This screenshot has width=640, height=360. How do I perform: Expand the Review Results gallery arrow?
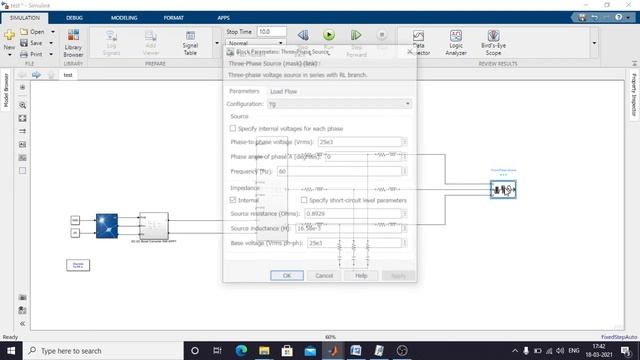[594, 43]
